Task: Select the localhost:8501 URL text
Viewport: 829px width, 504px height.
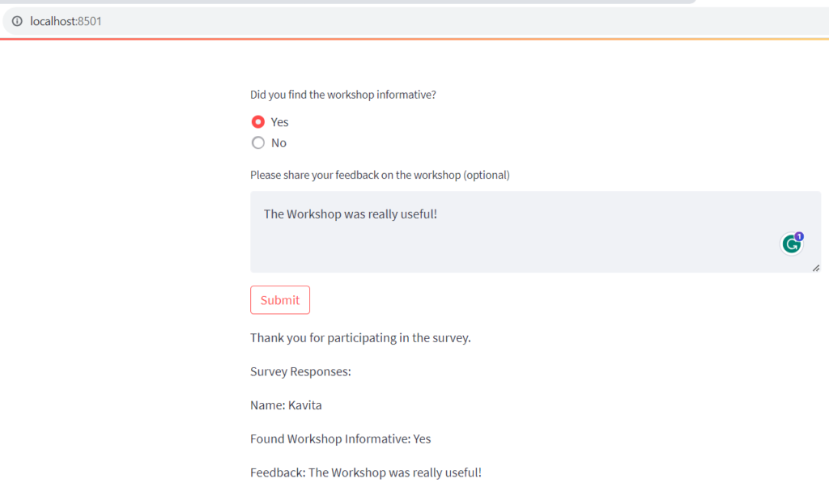Action: [x=64, y=21]
